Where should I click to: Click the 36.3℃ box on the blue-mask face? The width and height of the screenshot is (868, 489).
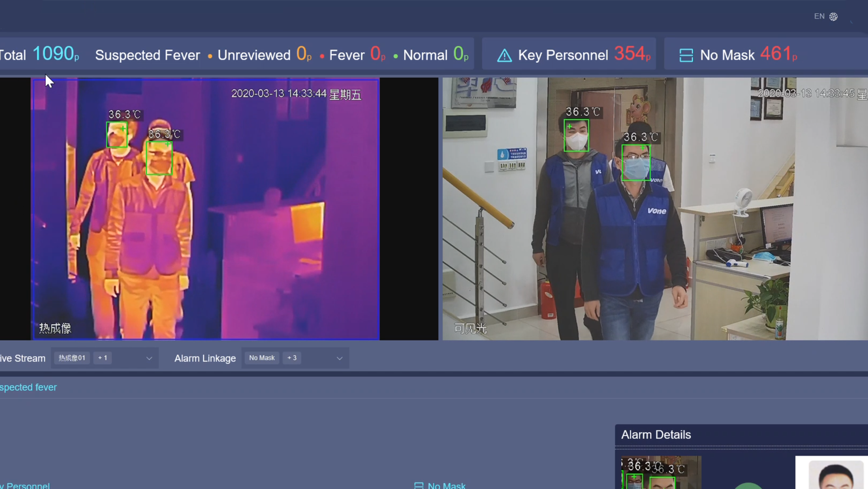click(x=636, y=162)
